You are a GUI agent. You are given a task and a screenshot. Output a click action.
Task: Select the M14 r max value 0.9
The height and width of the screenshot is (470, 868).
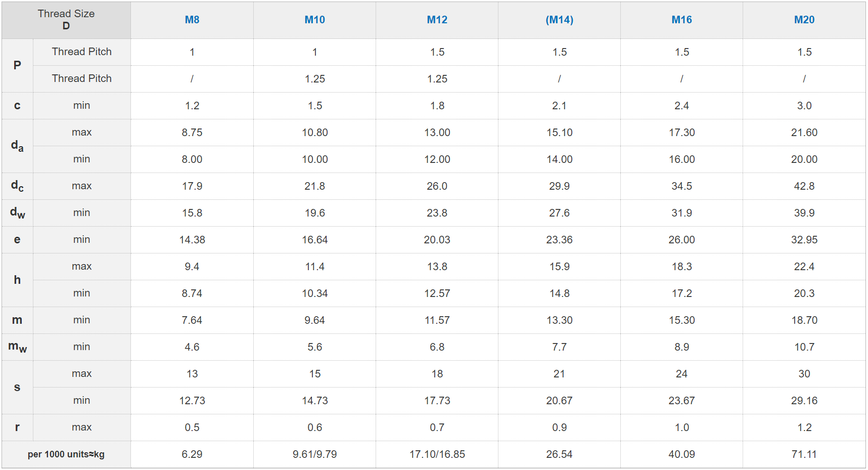coord(559,428)
